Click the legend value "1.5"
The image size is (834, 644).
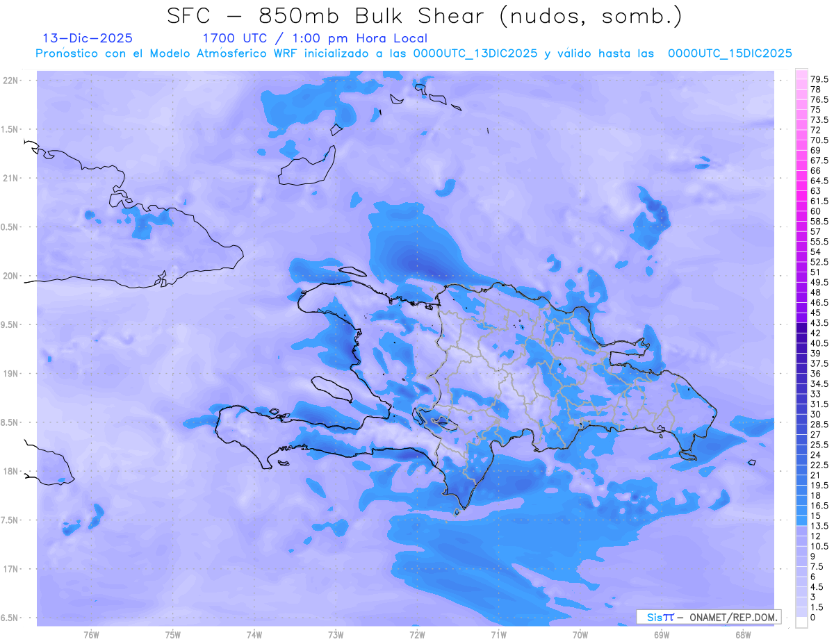pyautogui.click(x=817, y=607)
